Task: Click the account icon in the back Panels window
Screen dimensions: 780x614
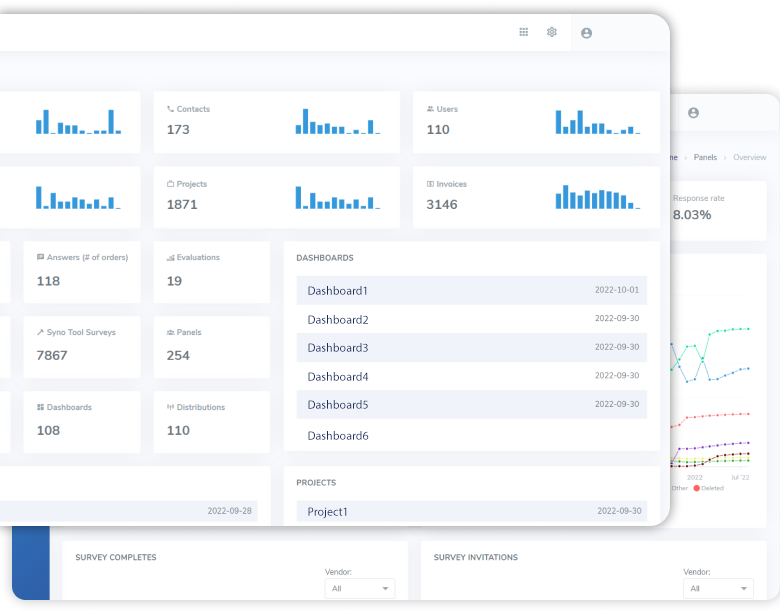Action: tap(693, 113)
